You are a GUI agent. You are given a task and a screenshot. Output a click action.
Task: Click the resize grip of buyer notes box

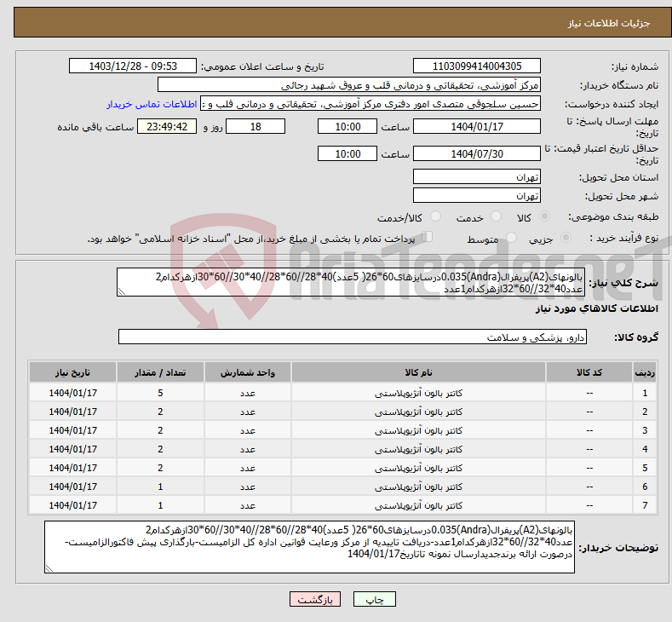(49, 568)
